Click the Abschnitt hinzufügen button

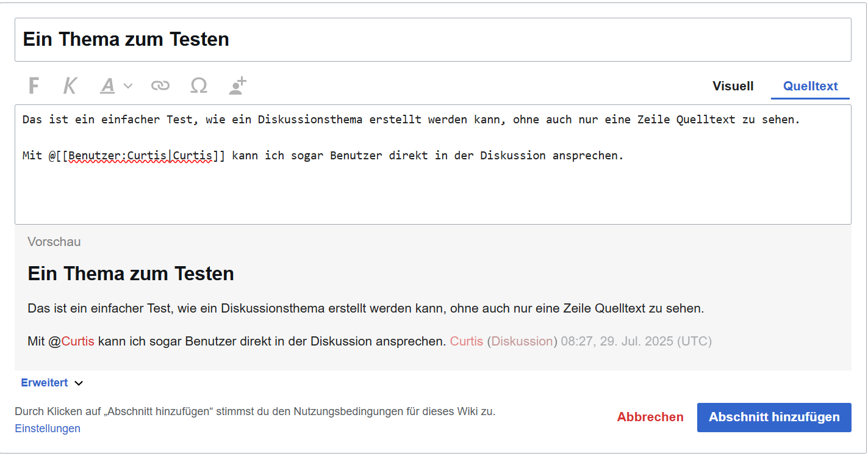tap(773, 418)
